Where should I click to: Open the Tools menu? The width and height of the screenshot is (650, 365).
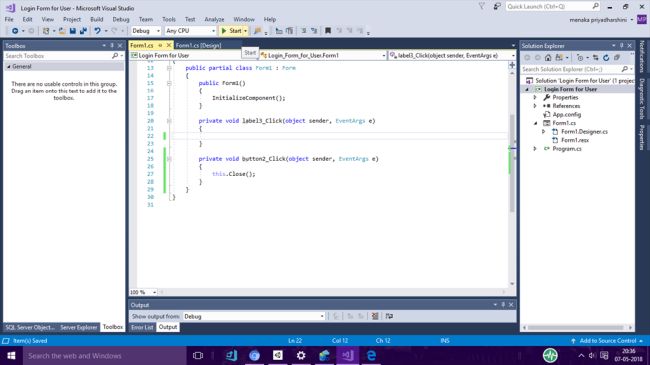click(169, 19)
